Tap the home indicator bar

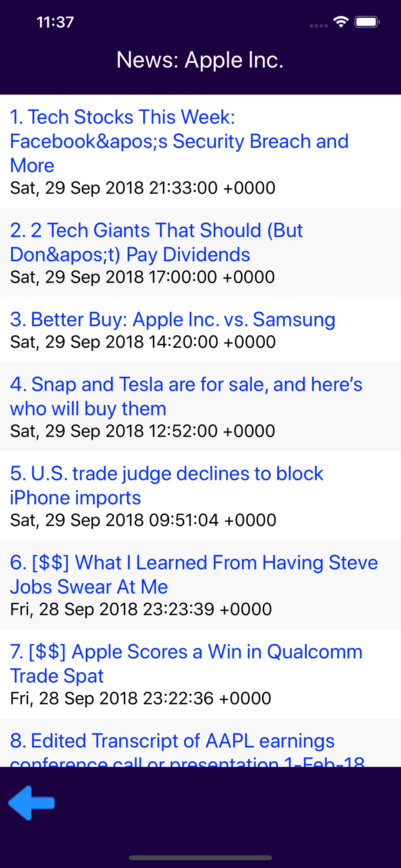point(200,858)
